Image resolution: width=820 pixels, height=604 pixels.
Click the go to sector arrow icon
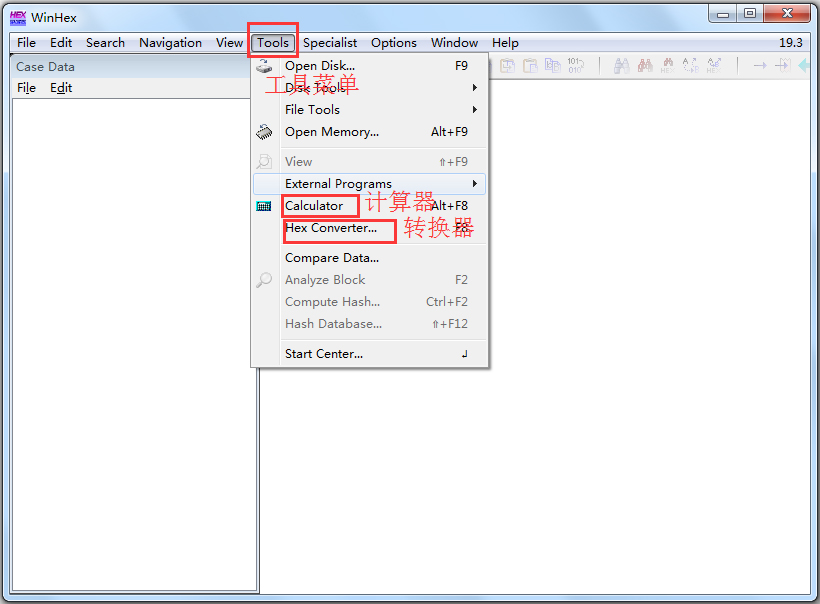pyautogui.click(x=783, y=65)
